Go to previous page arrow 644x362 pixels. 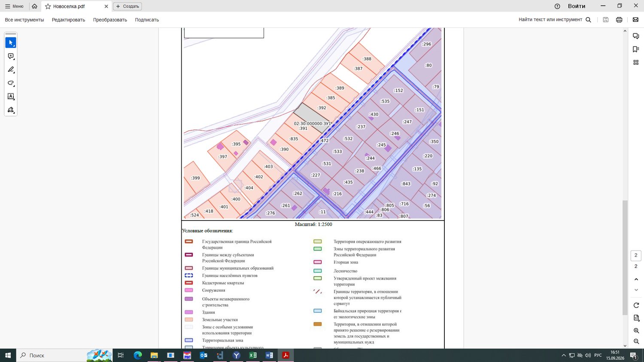[636, 279]
